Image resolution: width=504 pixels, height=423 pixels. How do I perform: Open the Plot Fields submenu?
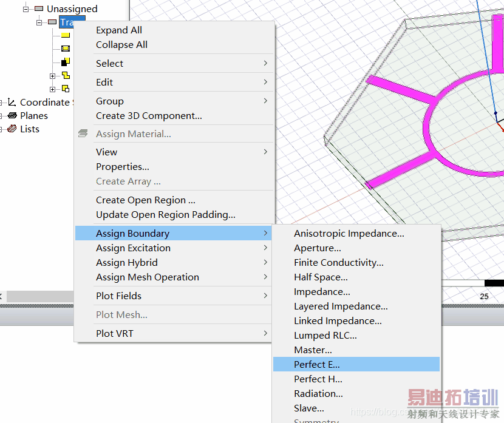pyautogui.click(x=174, y=296)
